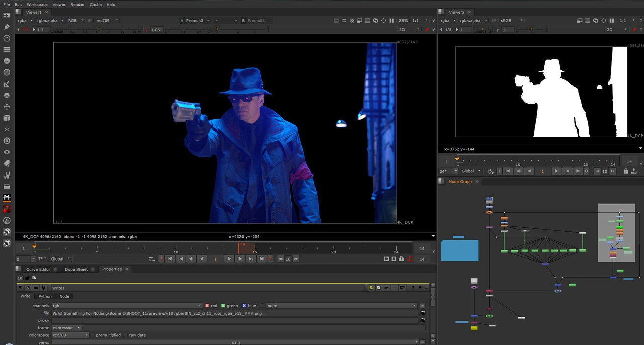Open Viewer2 sRGB colorspace dropdown
The width and height of the screenshot is (644, 345).
pos(511,21)
